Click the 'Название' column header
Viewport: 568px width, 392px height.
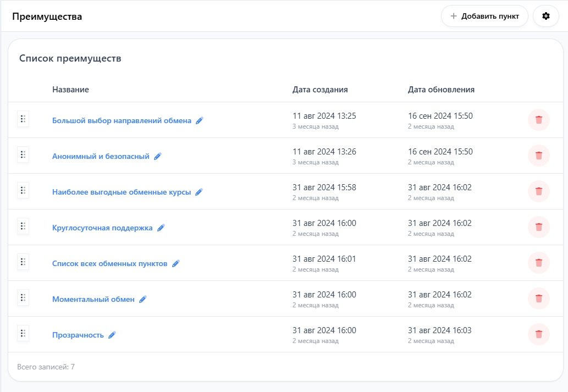point(70,90)
